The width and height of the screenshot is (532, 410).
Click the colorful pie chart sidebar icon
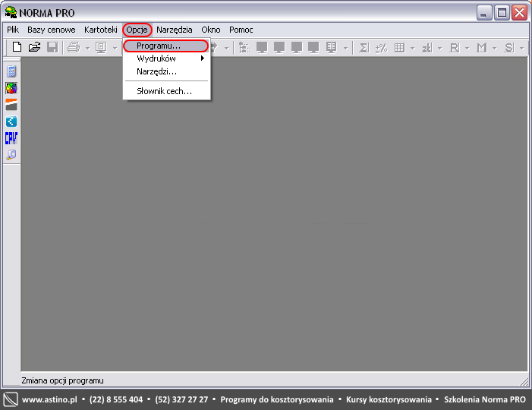pos(11,88)
